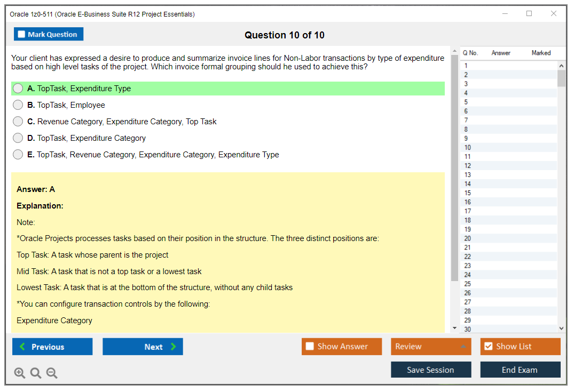The width and height of the screenshot is (574, 392).
Task: Click Save Session button
Action: 430,370
